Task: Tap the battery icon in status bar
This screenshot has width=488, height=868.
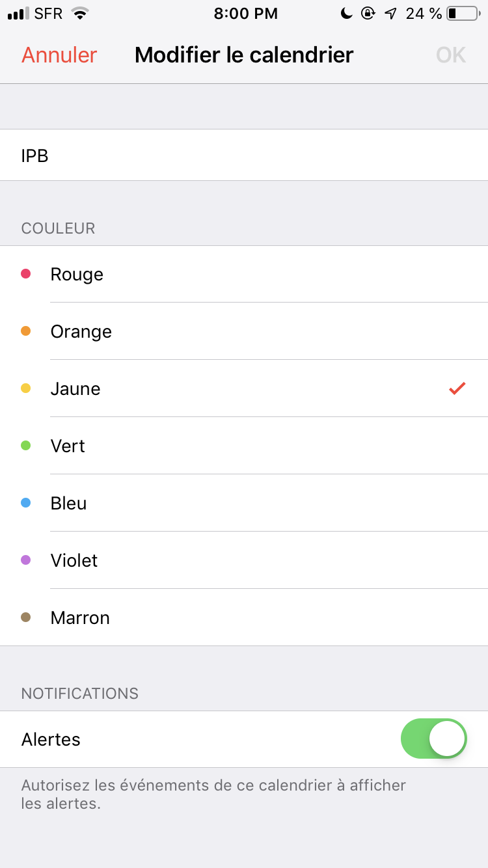Action: (463, 14)
